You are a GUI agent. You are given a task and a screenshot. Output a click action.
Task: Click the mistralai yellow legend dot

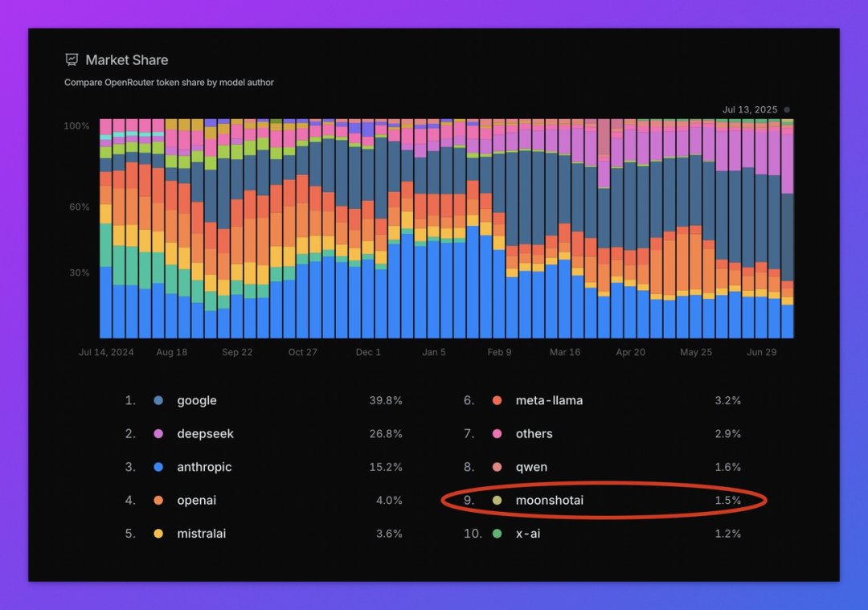[158, 534]
